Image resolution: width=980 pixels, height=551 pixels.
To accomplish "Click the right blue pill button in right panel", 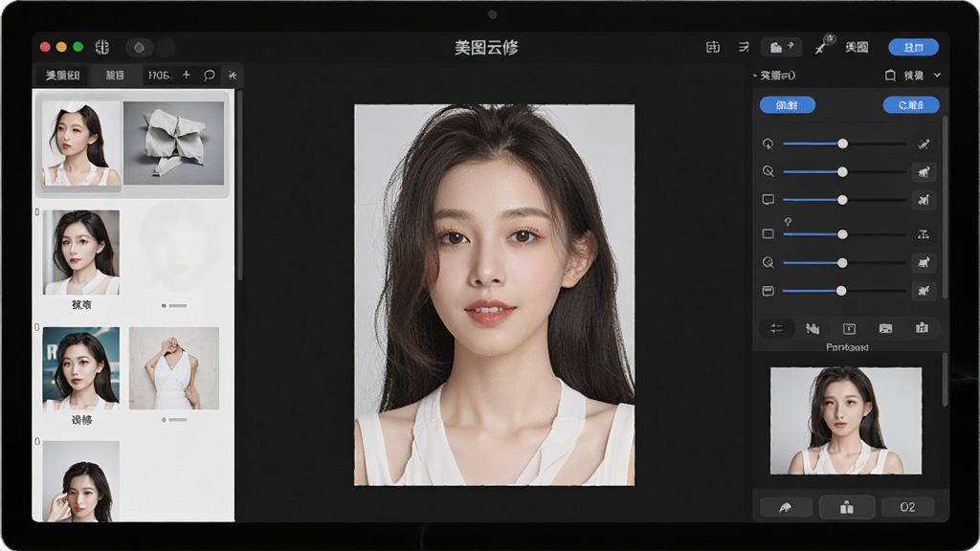I will click(911, 105).
